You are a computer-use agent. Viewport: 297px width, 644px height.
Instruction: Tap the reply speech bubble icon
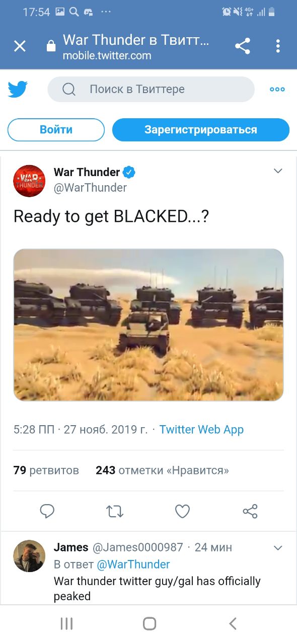click(x=47, y=511)
